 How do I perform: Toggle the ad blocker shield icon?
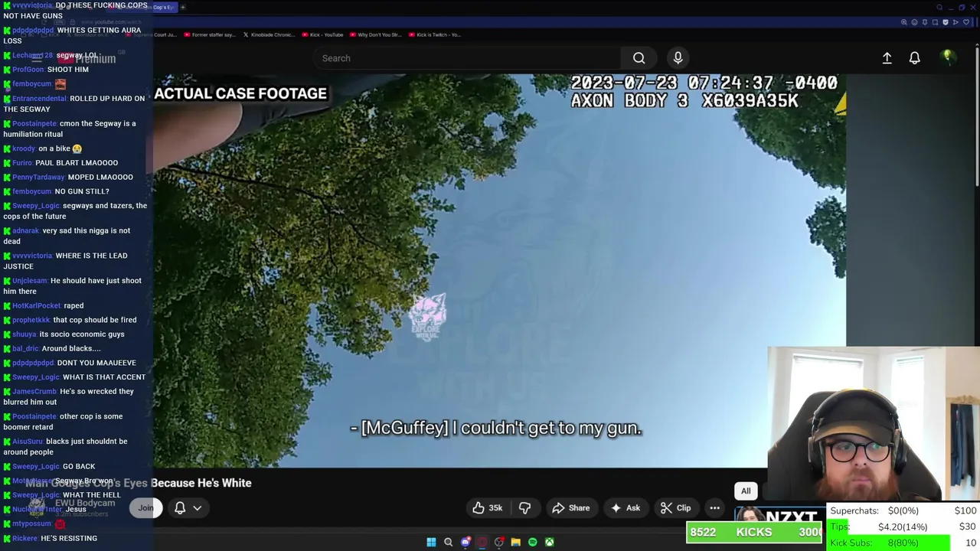tap(946, 22)
